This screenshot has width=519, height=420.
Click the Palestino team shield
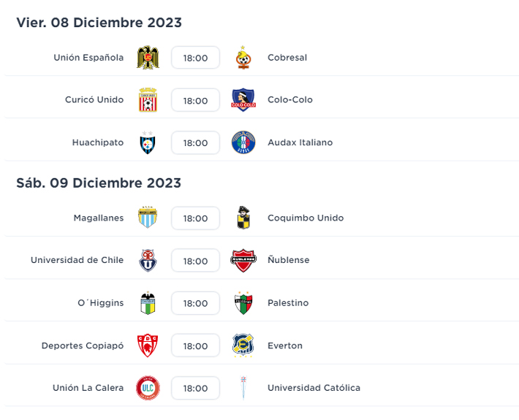[243, 303]
